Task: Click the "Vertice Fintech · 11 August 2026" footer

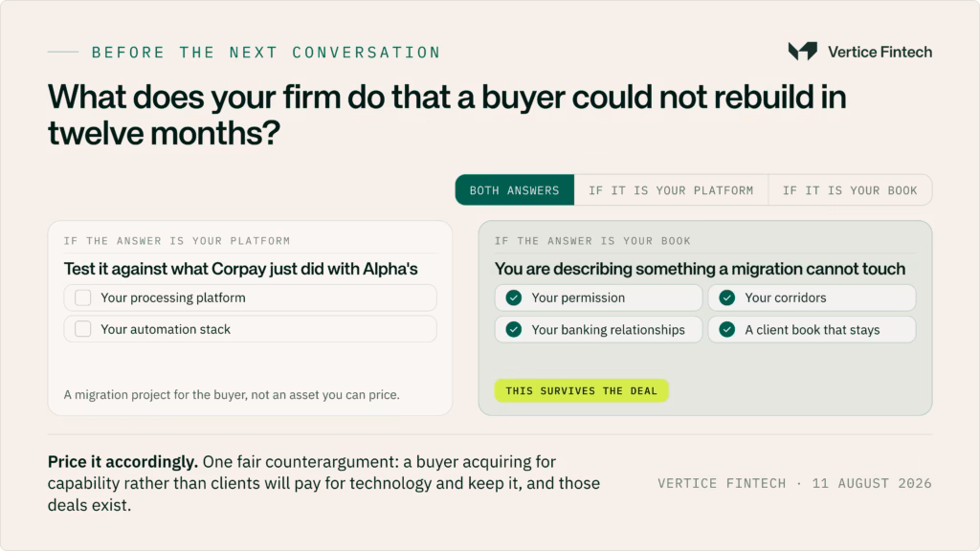Action: click(x=794, y=483)
